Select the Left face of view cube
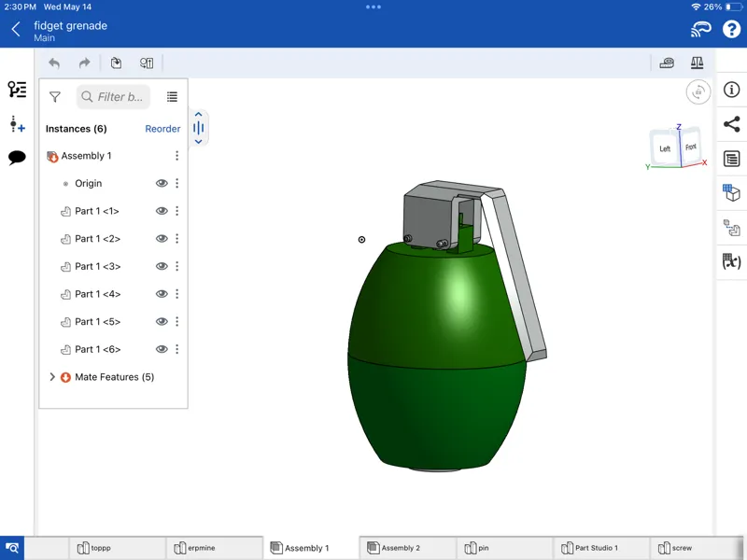 point(665,148)
